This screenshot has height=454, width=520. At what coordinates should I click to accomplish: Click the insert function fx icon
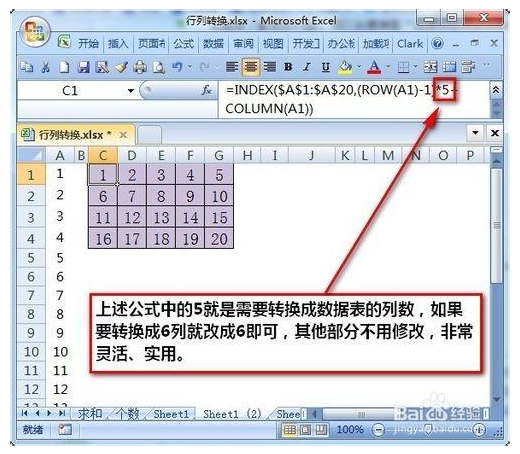click(x=206, y=90)
